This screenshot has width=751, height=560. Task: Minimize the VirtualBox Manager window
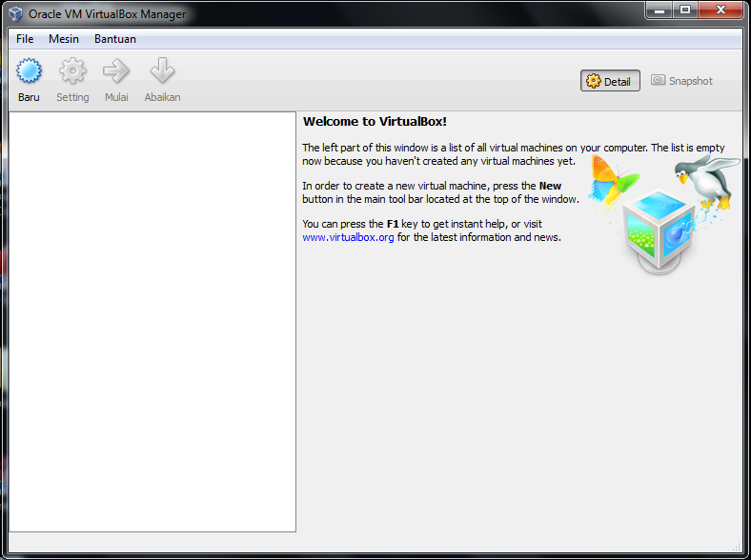click(x=660, y=10)
